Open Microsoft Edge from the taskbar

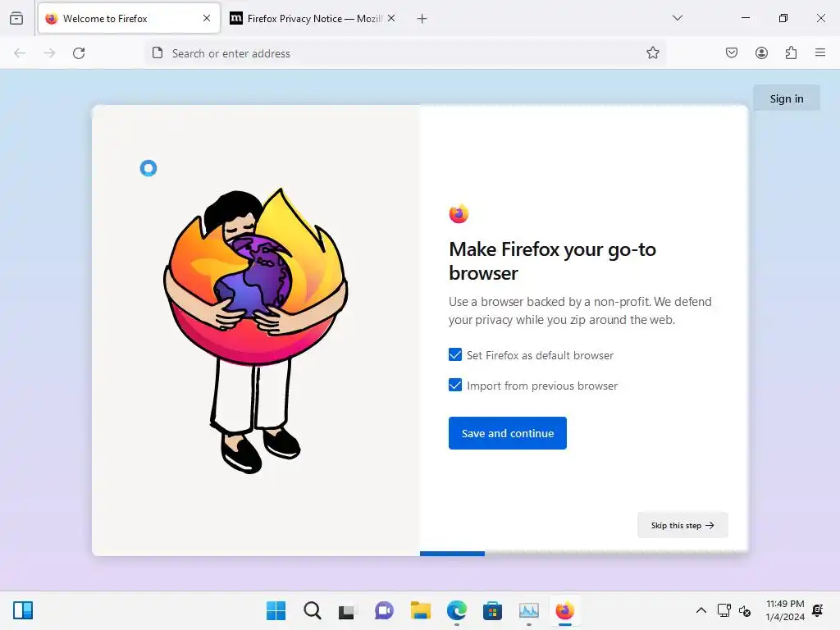pos(457,610)
